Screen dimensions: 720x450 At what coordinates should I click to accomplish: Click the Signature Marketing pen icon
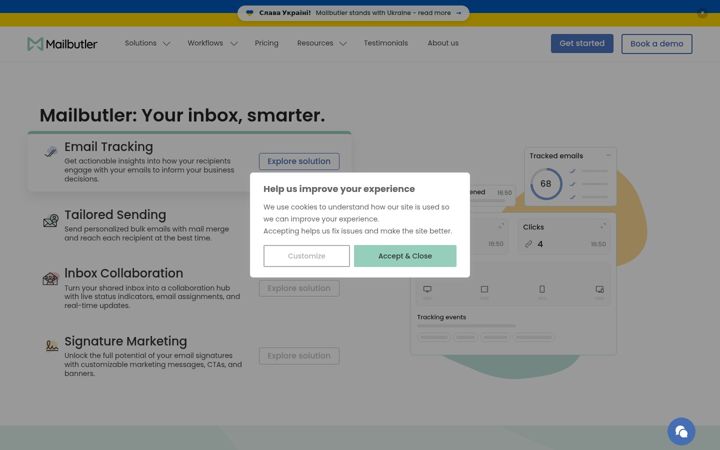coord(52,345)
